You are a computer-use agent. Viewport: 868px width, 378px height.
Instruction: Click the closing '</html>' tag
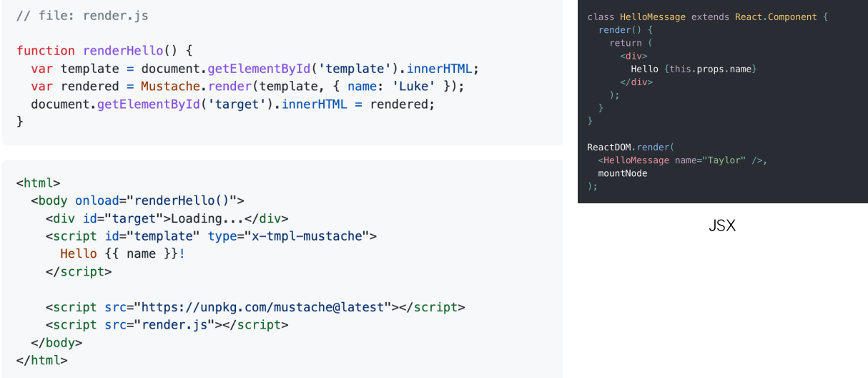pyautogui.click(x=41, y=361)
